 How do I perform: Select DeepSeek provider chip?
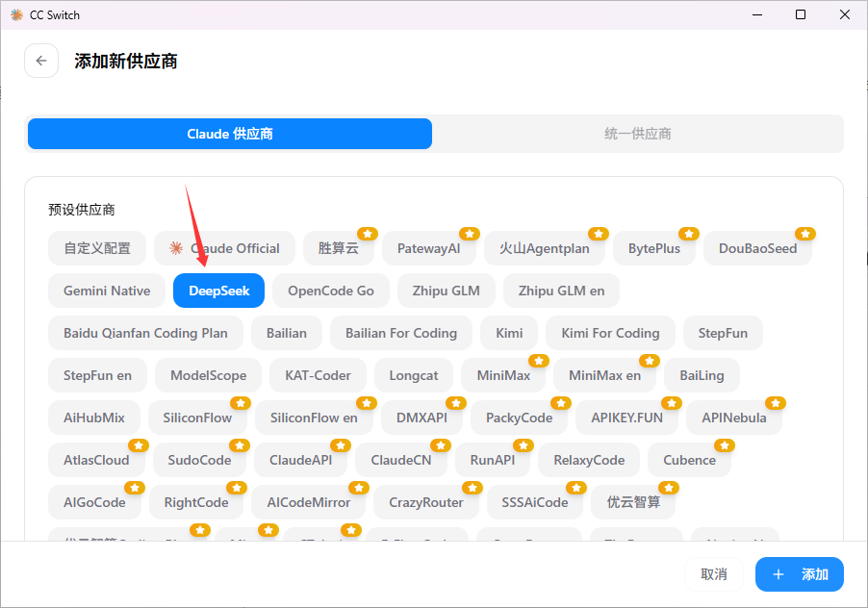pyautogui.click(x=219, y=291)
